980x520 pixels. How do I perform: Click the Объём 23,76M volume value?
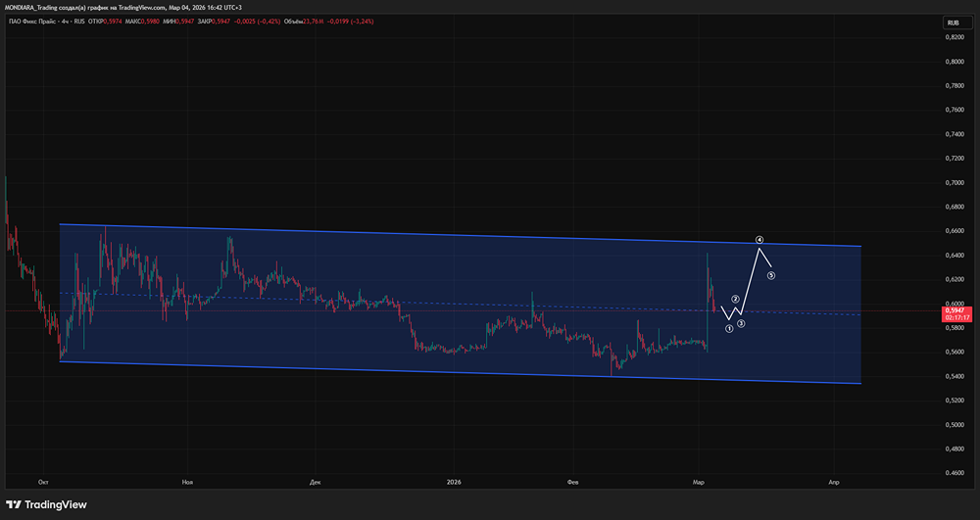tap(303, 22)
